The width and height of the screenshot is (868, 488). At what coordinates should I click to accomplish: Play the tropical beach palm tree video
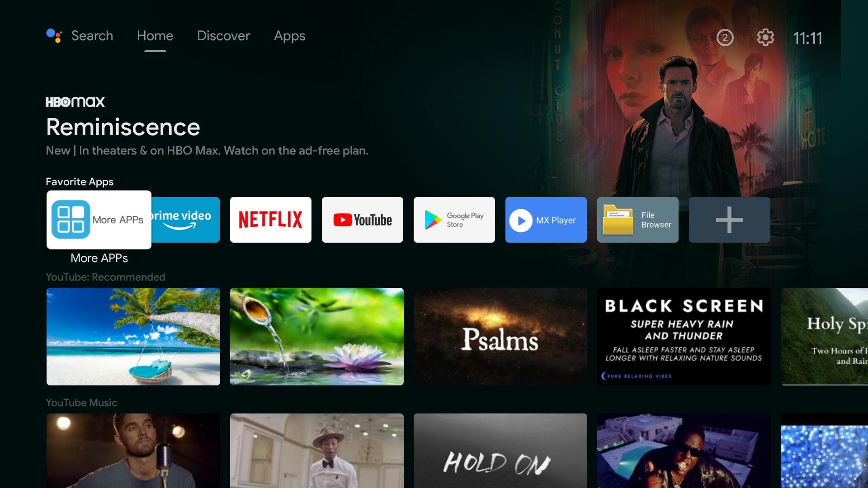tap(133, 337)
